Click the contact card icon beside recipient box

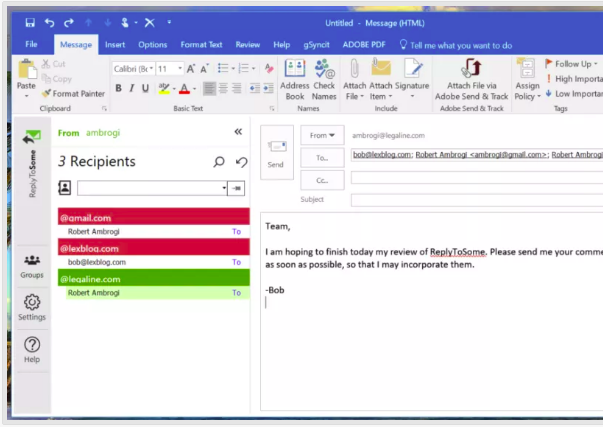click(x=65, y=188)
